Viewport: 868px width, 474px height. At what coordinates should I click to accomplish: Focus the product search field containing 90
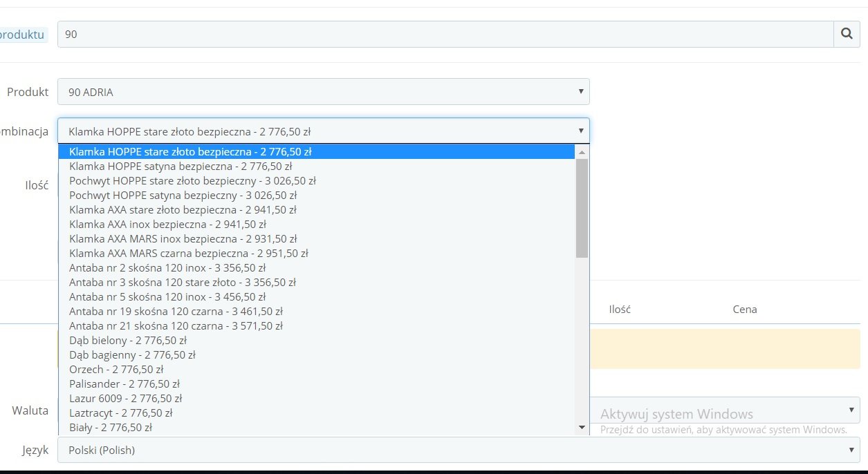click(445, 34)
